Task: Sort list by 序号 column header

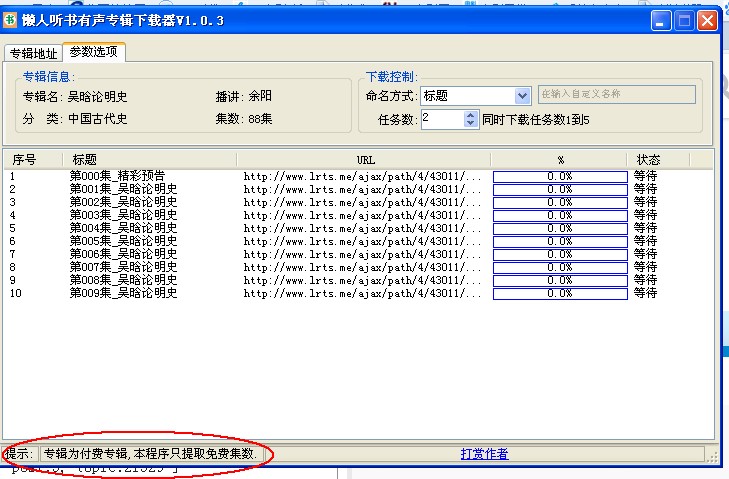Action: (24, 159)
